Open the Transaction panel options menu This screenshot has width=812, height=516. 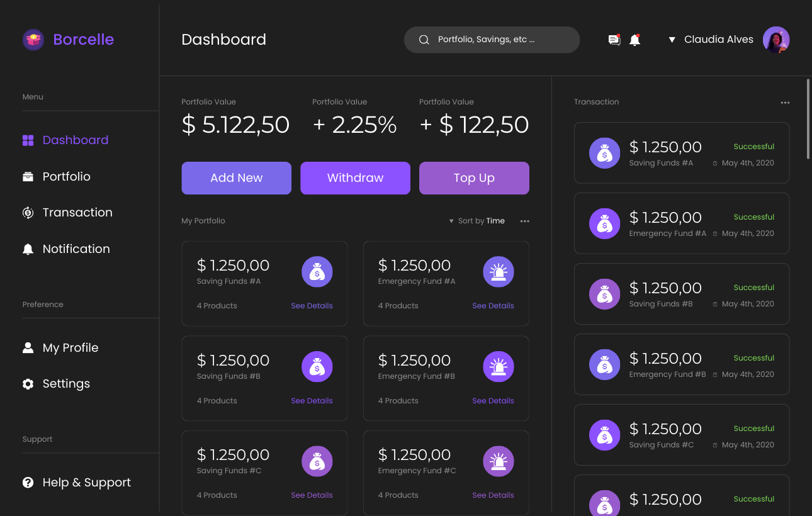point(785,102)
